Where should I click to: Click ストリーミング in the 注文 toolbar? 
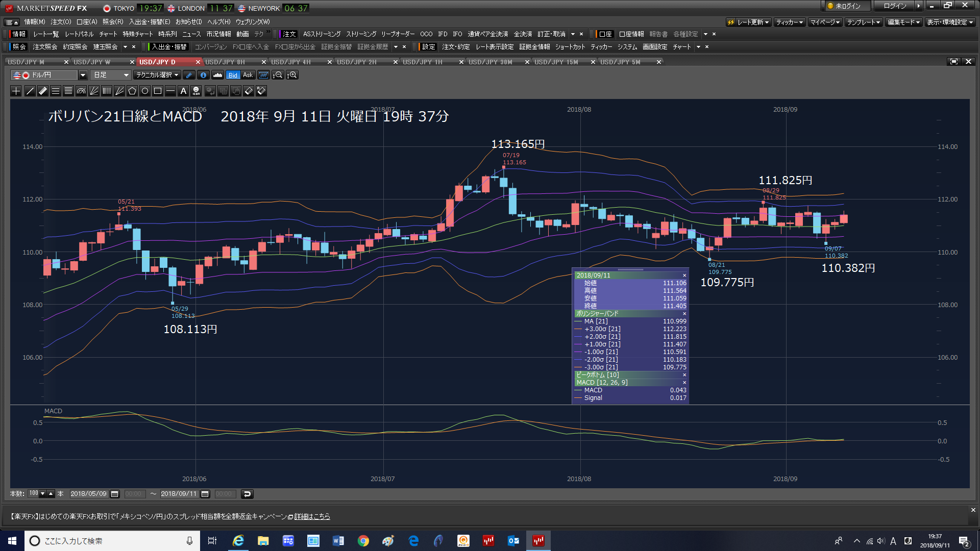click(361, 34)
